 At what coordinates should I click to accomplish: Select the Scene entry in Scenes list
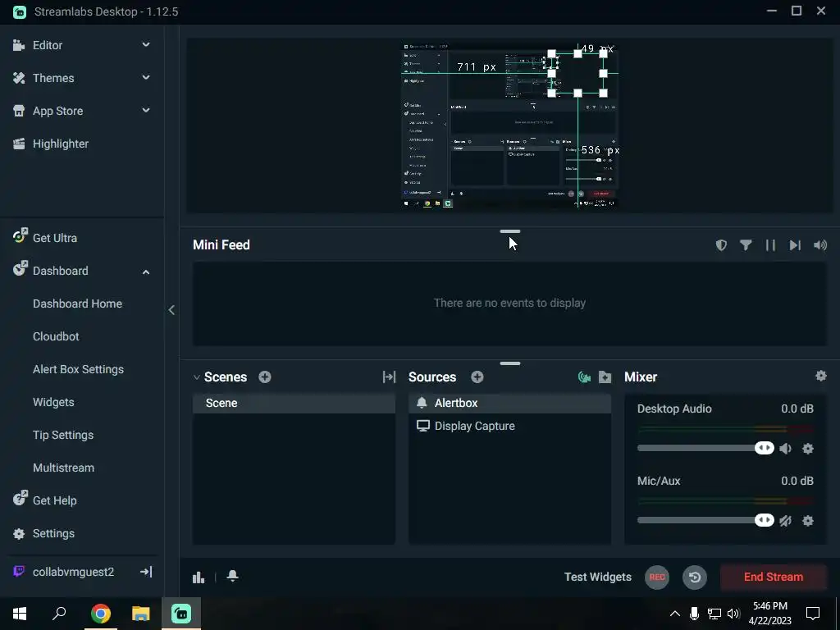[x=294, y=403]
